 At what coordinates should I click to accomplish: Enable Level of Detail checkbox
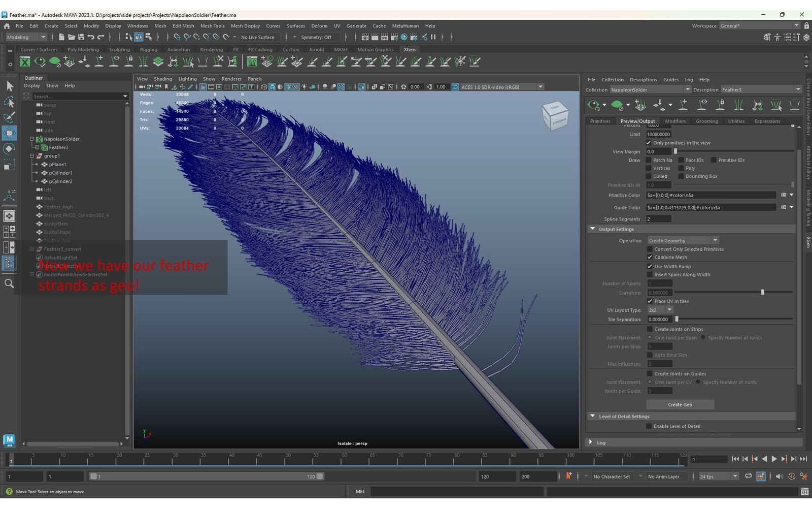649,426
